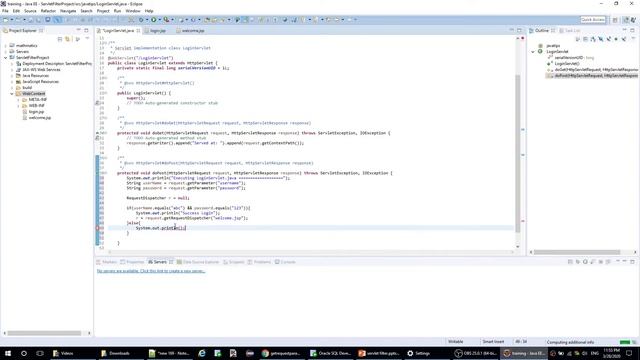Open the Run icon dropdown arrow
Image resolution: width=640 pixels, height=360 pixels.
[160, 20]
